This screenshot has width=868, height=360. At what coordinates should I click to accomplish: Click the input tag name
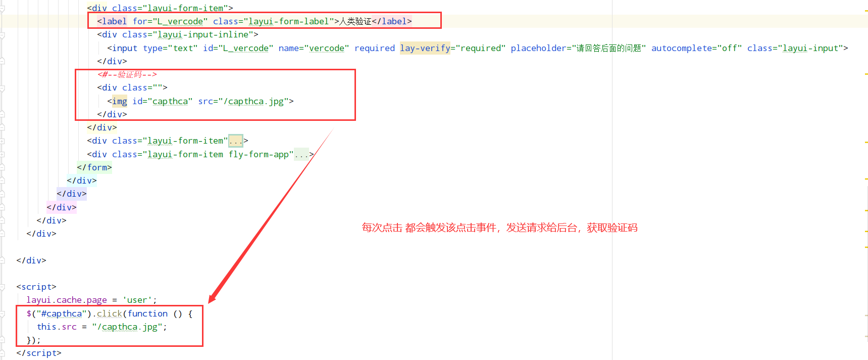click(x=125, y=48)
